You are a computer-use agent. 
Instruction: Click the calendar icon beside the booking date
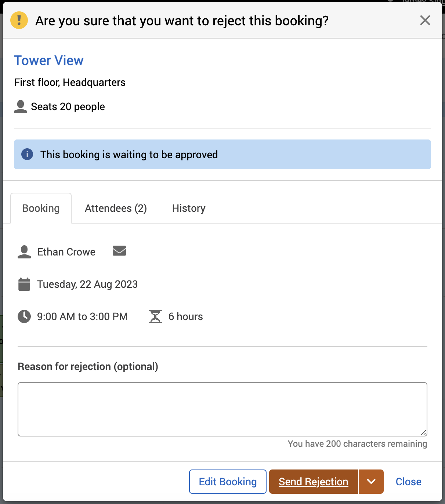point(24,284)
